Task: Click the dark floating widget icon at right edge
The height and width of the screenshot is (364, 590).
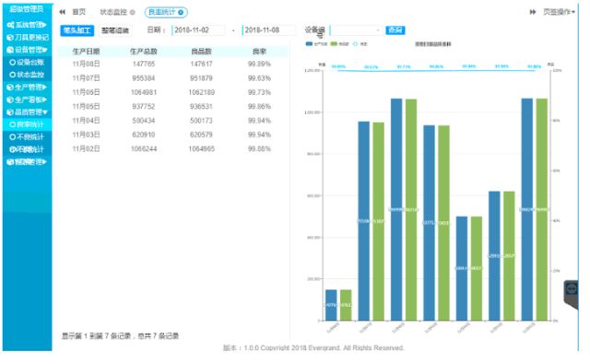Action: [572, 289]
